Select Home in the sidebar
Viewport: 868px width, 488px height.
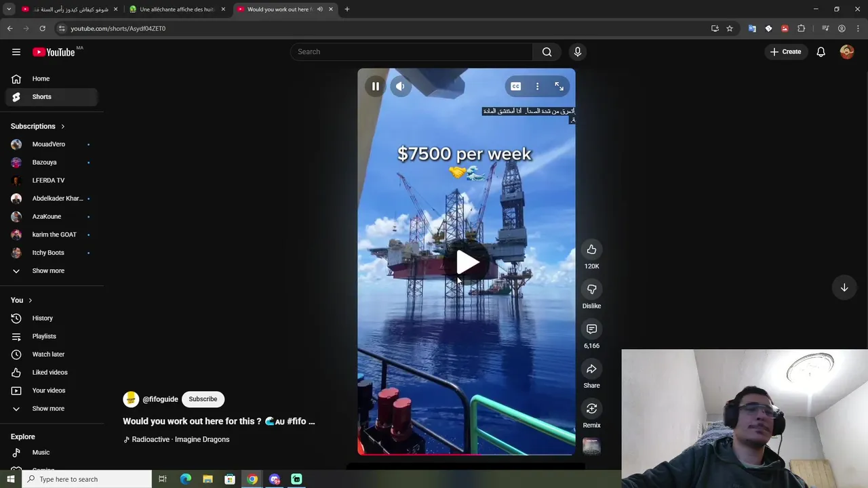pyautogui.click(x=52, y=79)
